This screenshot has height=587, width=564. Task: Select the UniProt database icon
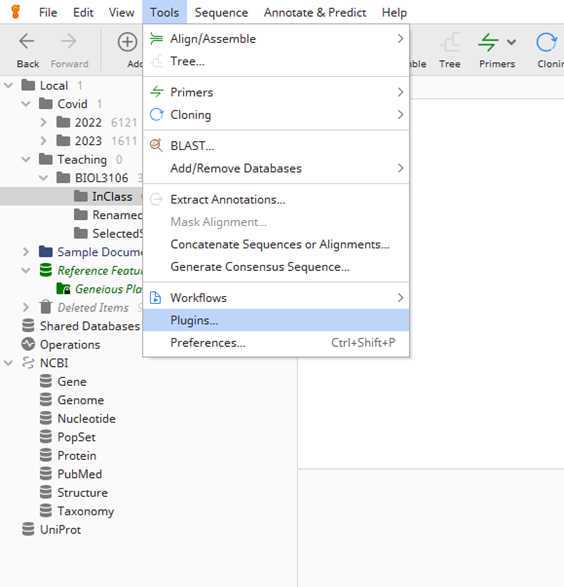(28, 529)
